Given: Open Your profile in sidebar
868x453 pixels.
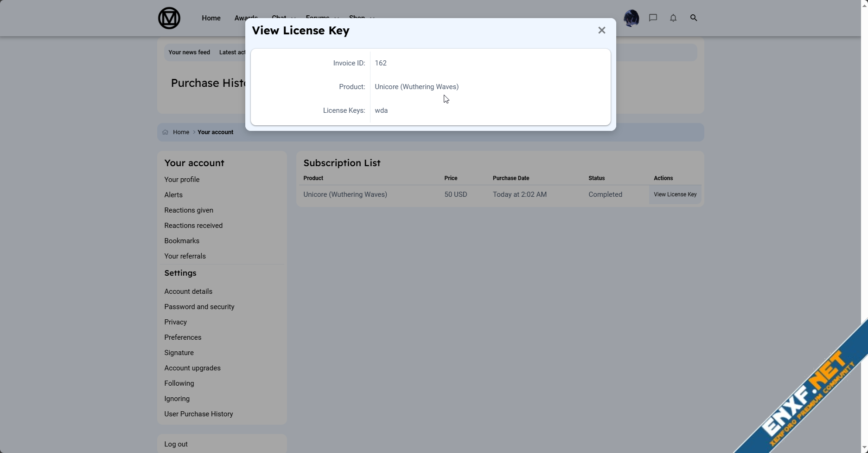Looking at the screenshot, I should [182, 180].
